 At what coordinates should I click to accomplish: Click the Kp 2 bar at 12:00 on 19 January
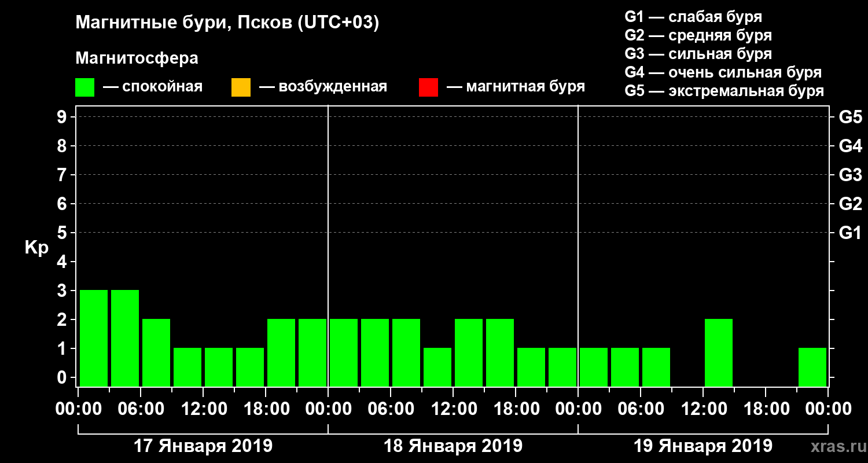point(719,352)
